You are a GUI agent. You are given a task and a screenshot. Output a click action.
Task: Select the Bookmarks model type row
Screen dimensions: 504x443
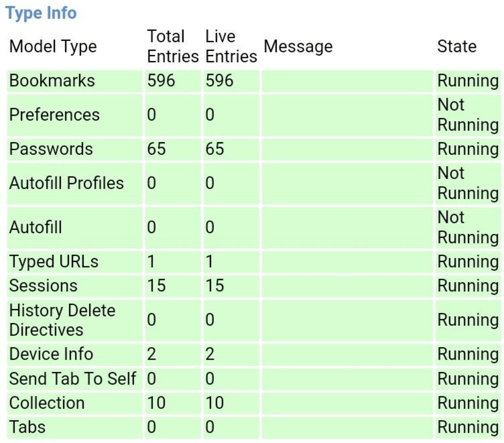pos(254,81)
